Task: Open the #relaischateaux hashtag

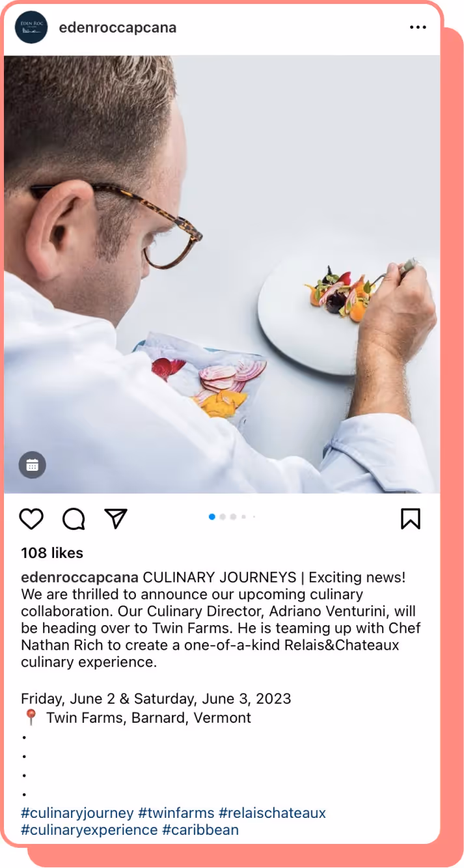Action: tap(272, 813)
